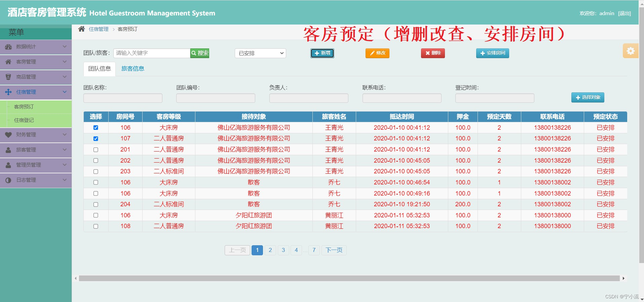Expand the 日志管理 menu chevron
The image size is (644, 302).
tap(65, 180)
